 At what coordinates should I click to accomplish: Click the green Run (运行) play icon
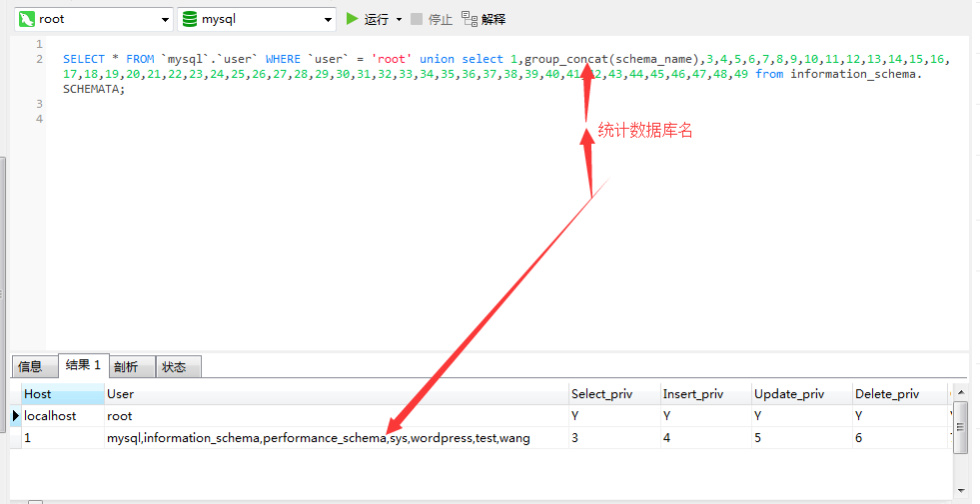(352, 18)
